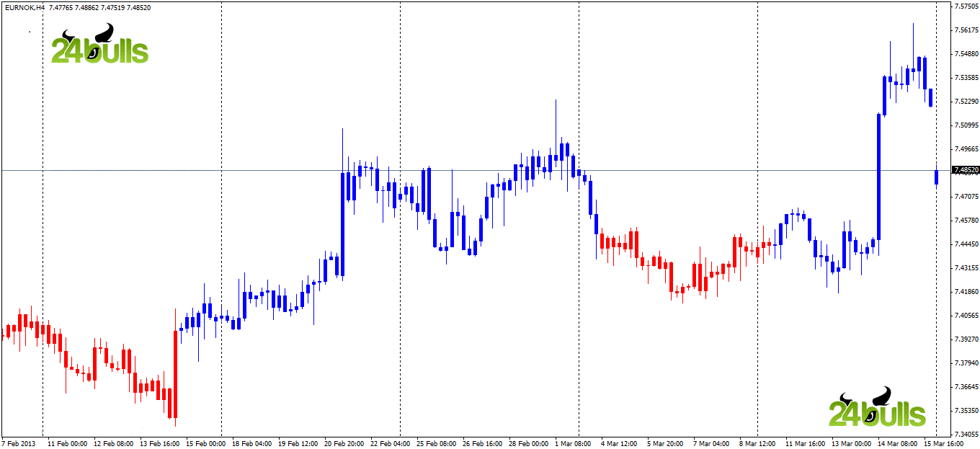This screenshot has width=980, height=449.
Task: Click the 7.57505 price axis label
Action: 967,6
